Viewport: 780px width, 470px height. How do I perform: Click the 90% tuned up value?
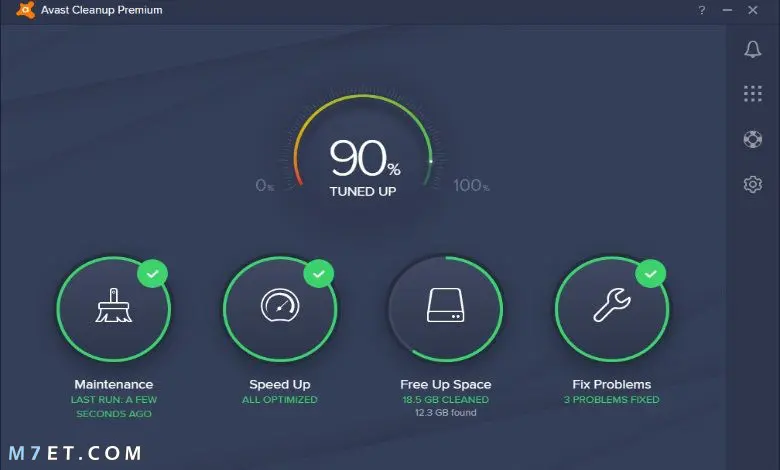pos(365,158)
